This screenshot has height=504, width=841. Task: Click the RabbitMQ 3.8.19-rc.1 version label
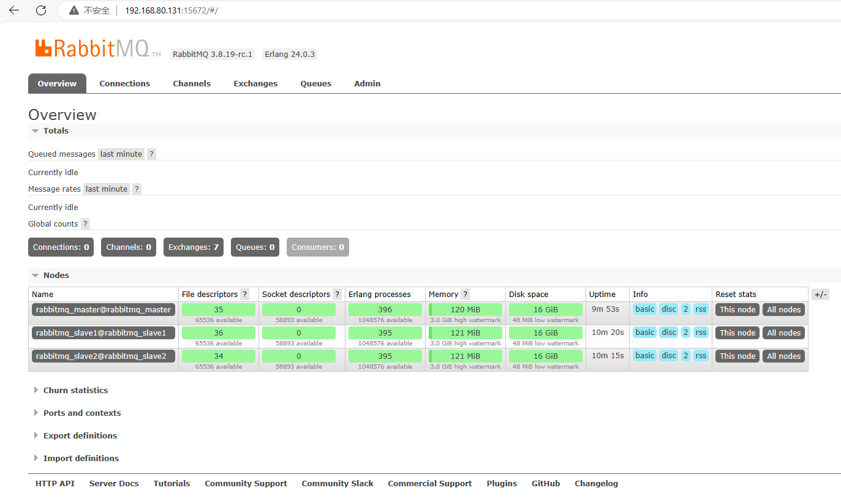click(213, 55)
